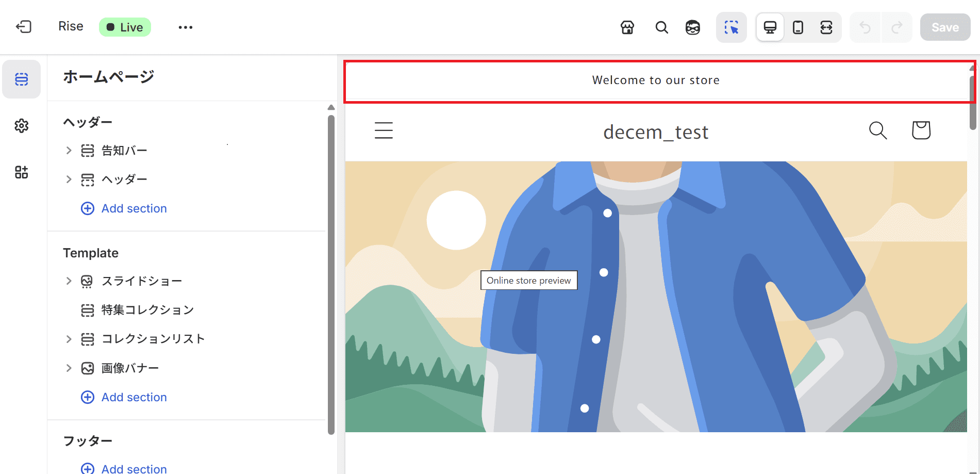Click the Undo arrow icon
The width and height of the screenshot is (980, 474).
coord(865,27)
